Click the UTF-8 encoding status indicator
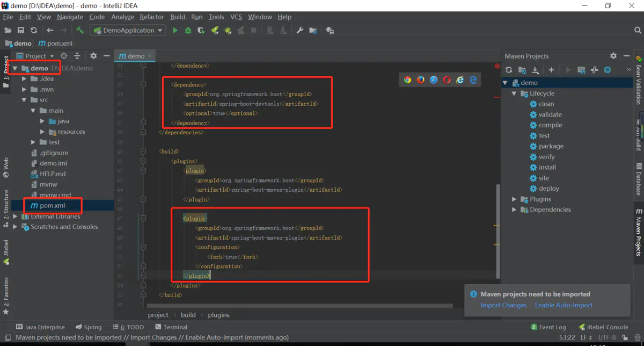The height and width of the screenshot is (346, 644). pyautogui.click(x=607, y=337)
